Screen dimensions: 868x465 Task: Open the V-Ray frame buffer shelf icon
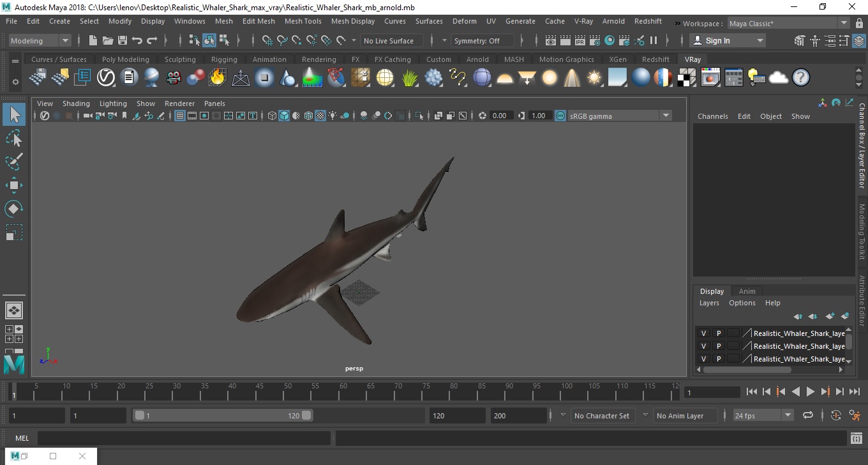(x=710, y=78)
